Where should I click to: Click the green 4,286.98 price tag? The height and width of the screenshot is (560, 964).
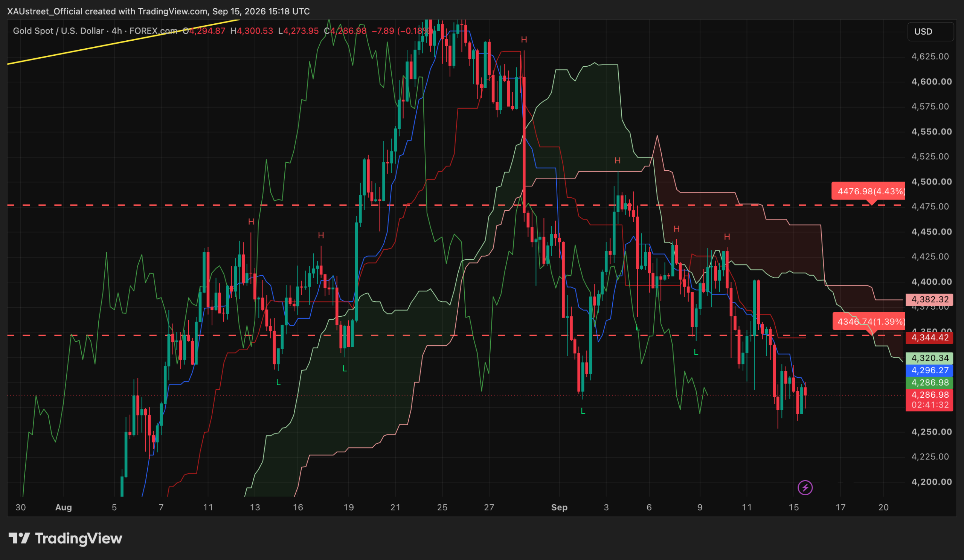929,383
